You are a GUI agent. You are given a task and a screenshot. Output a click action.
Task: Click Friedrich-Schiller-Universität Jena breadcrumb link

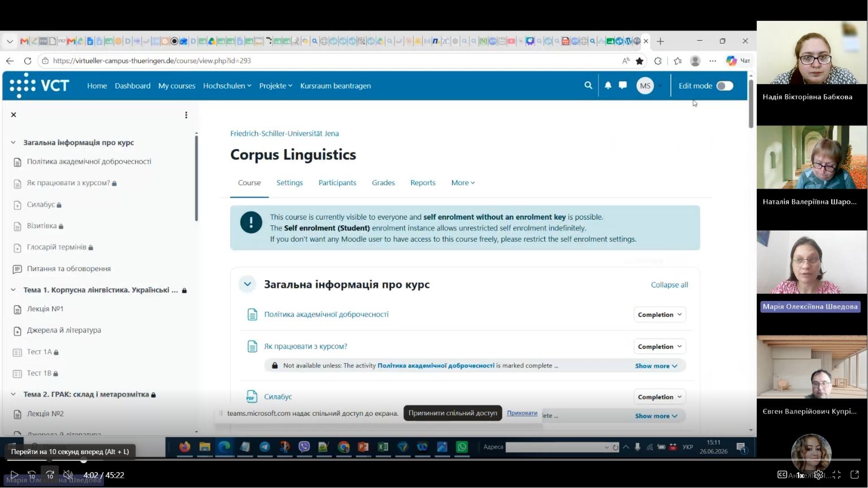pyautogui.click(x=285, y=133)
